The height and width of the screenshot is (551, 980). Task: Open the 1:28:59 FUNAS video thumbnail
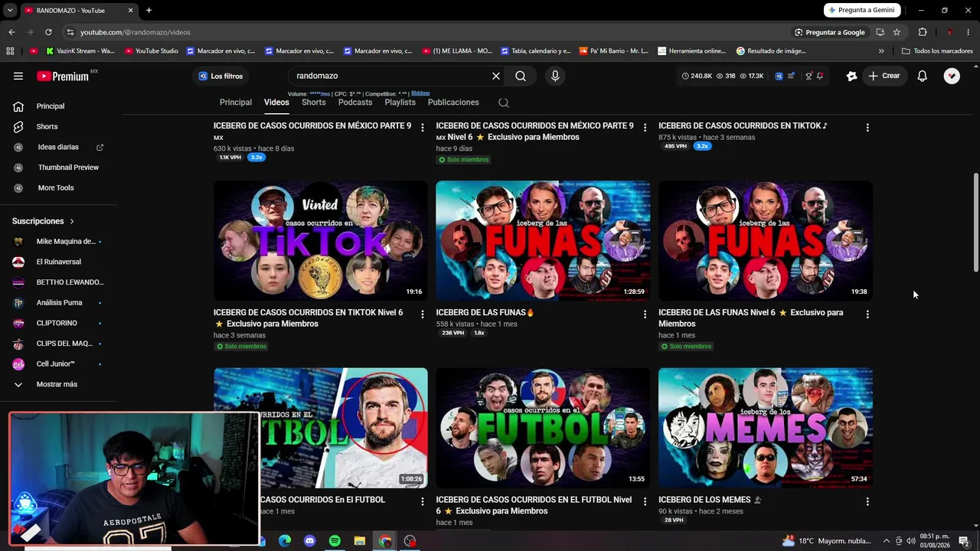click(543, 241)
